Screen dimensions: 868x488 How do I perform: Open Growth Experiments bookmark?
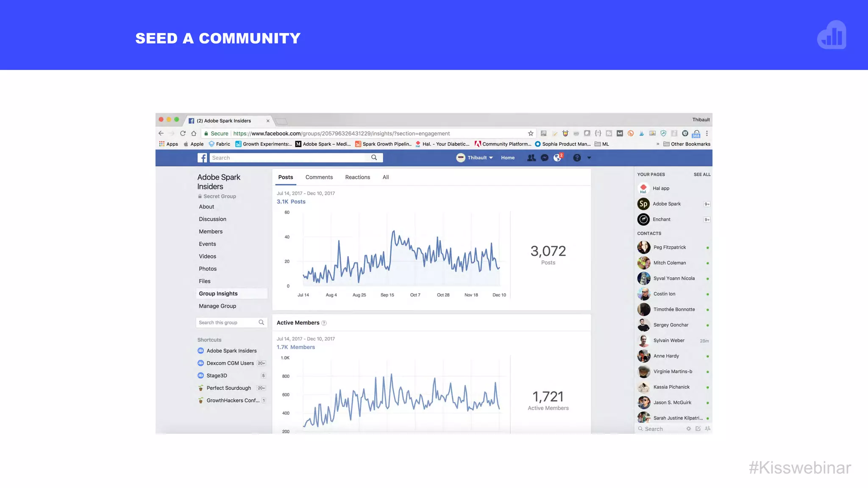[264, 144]
